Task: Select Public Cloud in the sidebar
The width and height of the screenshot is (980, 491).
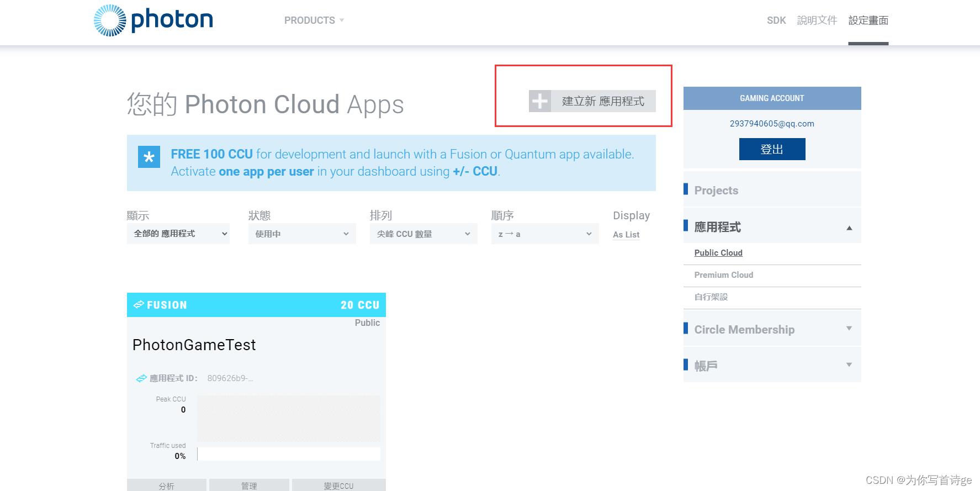Action: (718, 253)
